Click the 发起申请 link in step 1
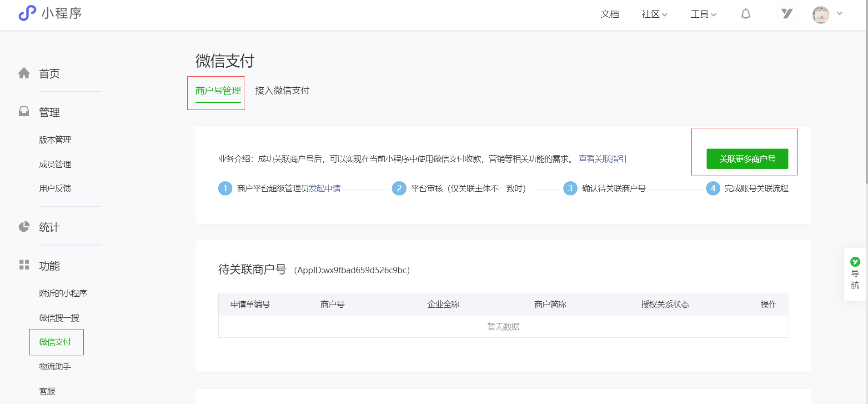The width and height of the screenshot is (868, 404). (325, 189)
